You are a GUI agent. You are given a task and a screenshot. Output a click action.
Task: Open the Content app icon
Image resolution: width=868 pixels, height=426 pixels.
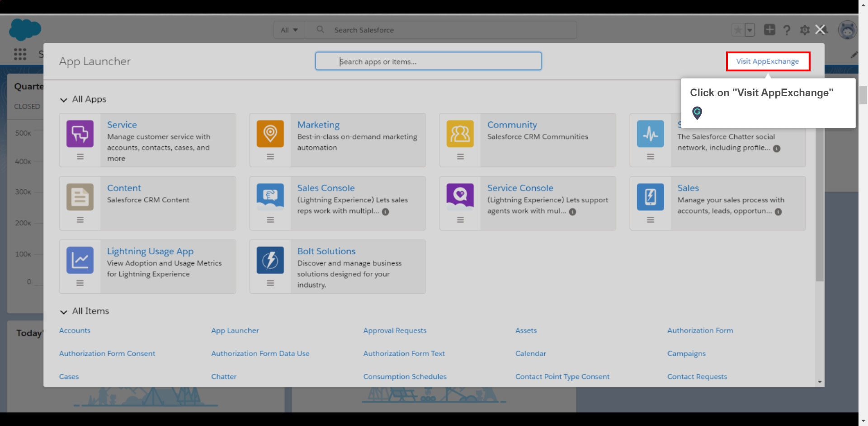point(80,197)
